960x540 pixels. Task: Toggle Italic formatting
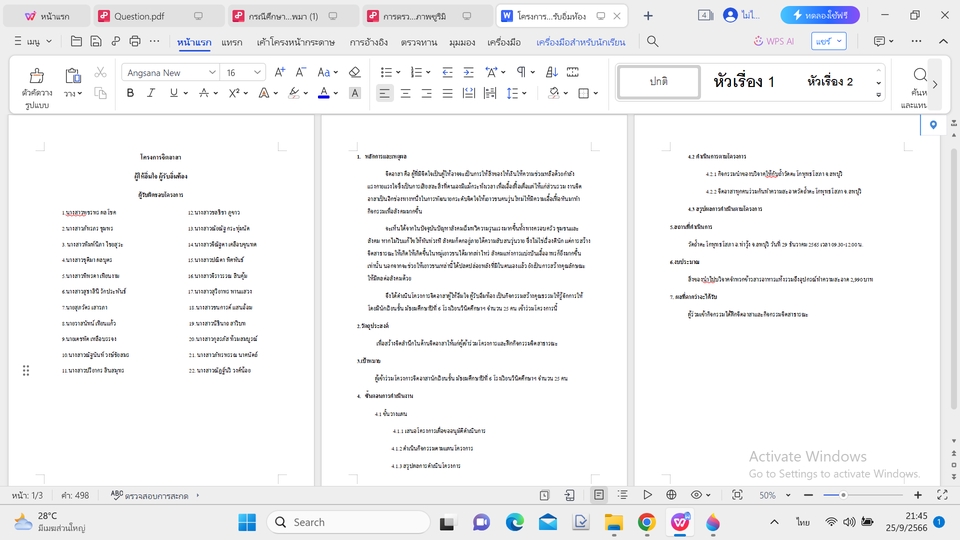tap(151, 93)
